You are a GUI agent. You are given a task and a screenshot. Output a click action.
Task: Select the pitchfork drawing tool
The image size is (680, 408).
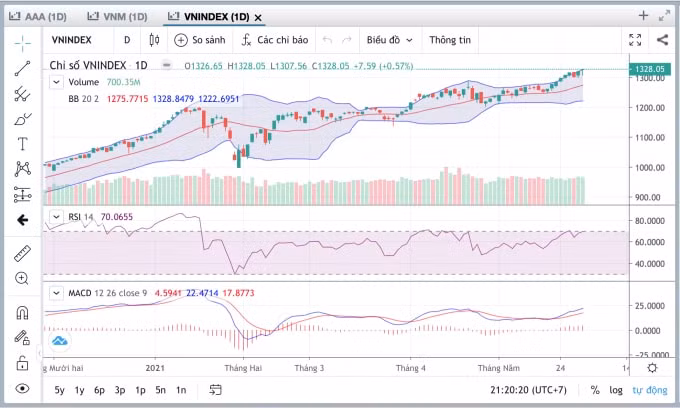(x=22, y=94)
